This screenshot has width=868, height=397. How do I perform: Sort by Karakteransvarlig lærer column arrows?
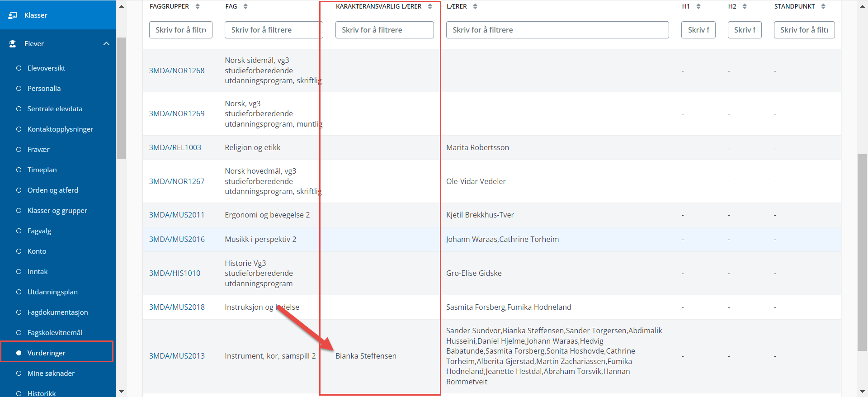point(430,6)
